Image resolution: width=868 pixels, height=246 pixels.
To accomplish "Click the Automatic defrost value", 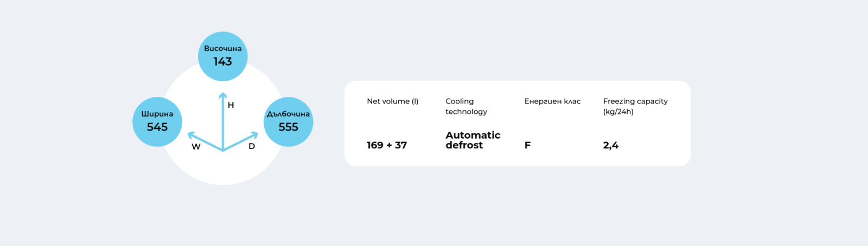I will 473,140.
